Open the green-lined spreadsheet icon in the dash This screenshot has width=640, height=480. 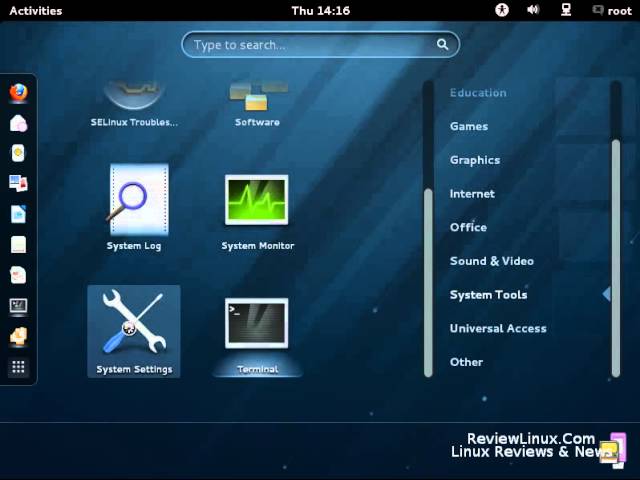18,244
